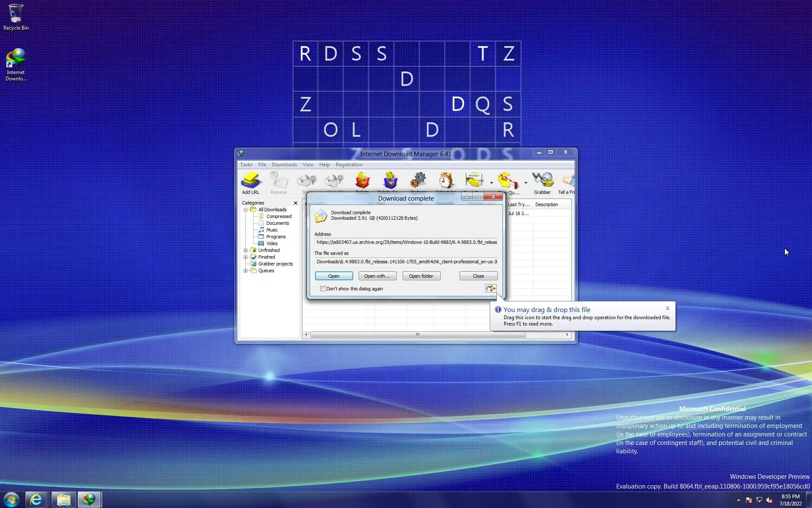Click the Address URL field

pyautogui.click(x=406, y=242)
